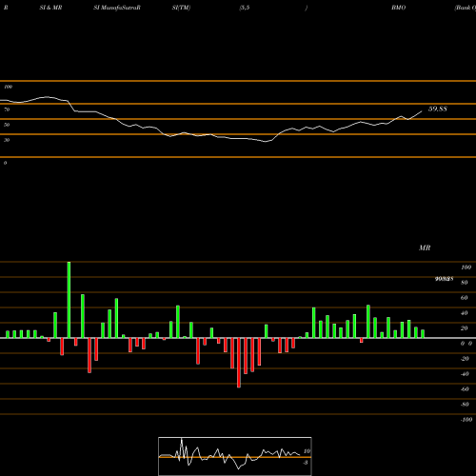This screenshot has height=476, width=476.
Task: Click the 100 label on the MR right axis
Action: tap(466, 268)
